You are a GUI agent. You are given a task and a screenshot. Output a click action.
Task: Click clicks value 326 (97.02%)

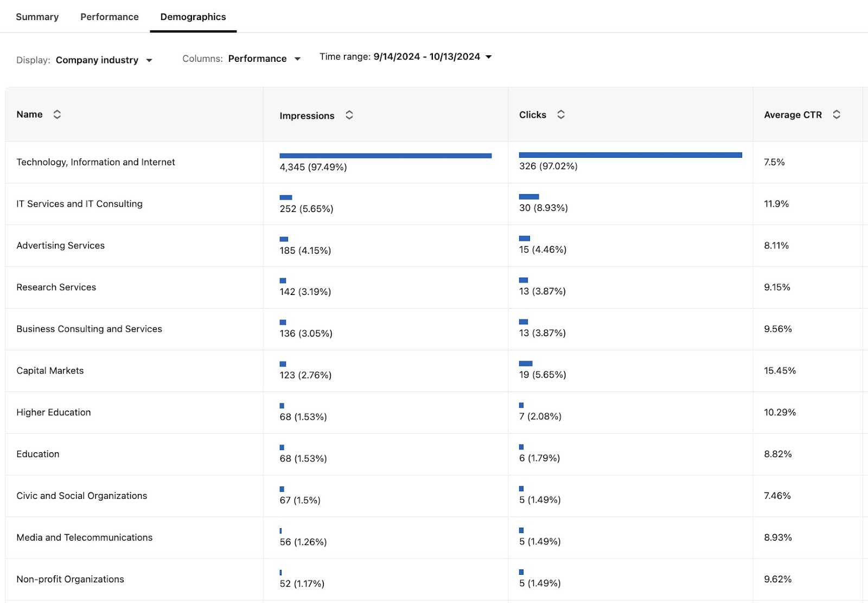pos(548,166)
